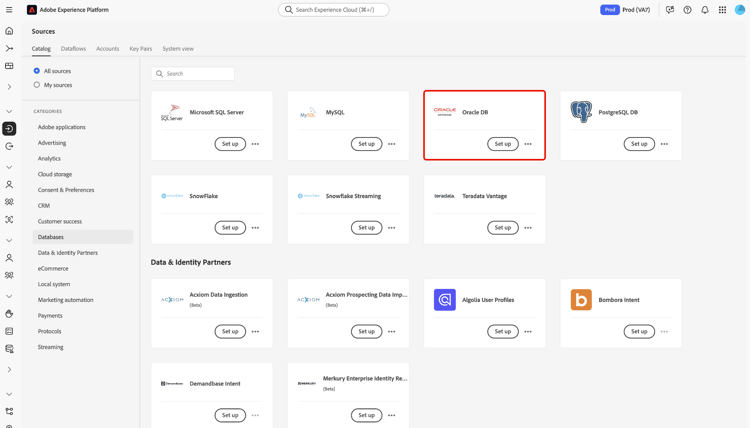Switch to the Accounts tab
The image size is (750, 428).
click(x=108, y=49)
